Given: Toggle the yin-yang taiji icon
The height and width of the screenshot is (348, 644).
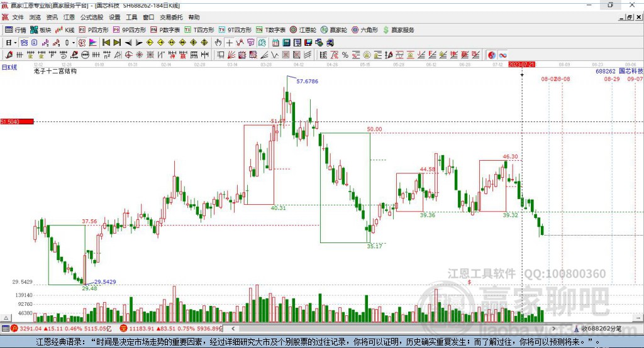Looking at the screenshot, I should point(492,55).
